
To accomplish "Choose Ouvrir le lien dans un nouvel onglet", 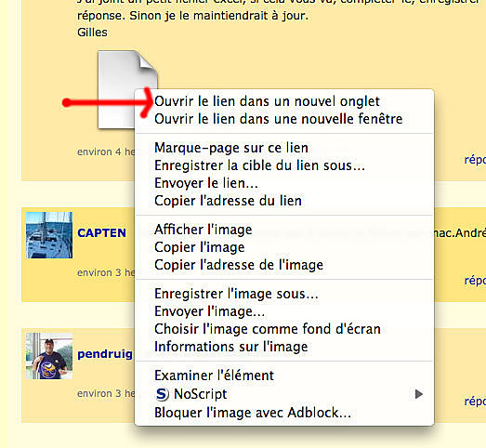I will pos(284,101).
